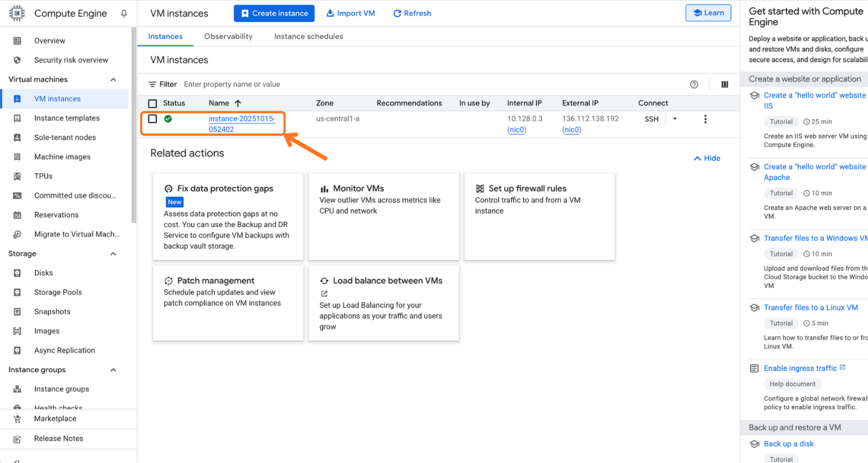The image size is (868, 463).
Task: Open the filter help icon
Action: [694, 84]
